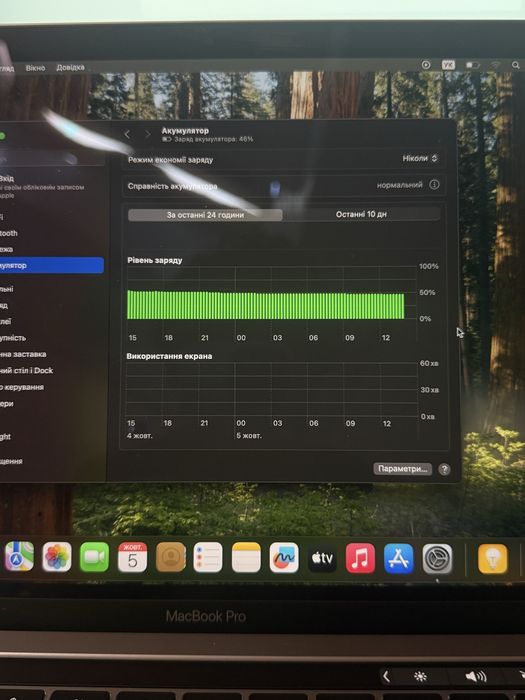Select Мережа item in sidebar

7,249
